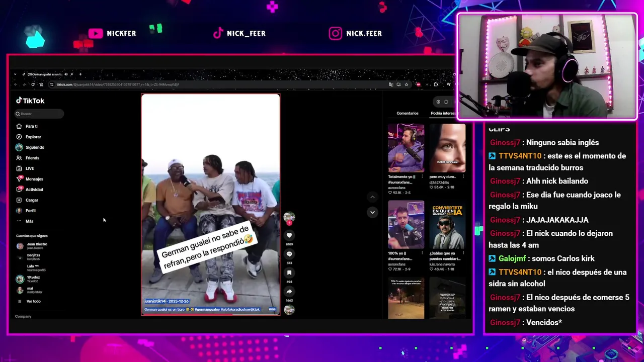Go to the previous video arrow
644x362 pixels.
pos(372,197)
